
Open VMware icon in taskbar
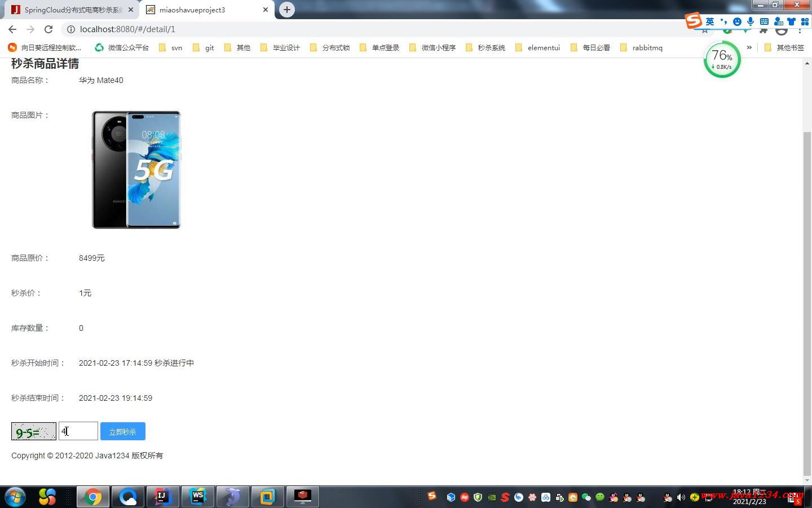pyautogui.click(x=268, y=497)
